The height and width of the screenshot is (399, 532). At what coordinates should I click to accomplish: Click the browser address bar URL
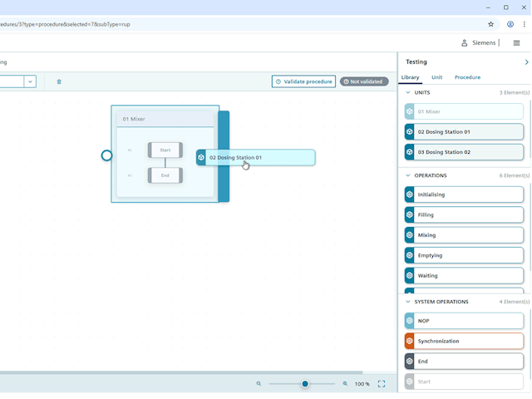65,24
